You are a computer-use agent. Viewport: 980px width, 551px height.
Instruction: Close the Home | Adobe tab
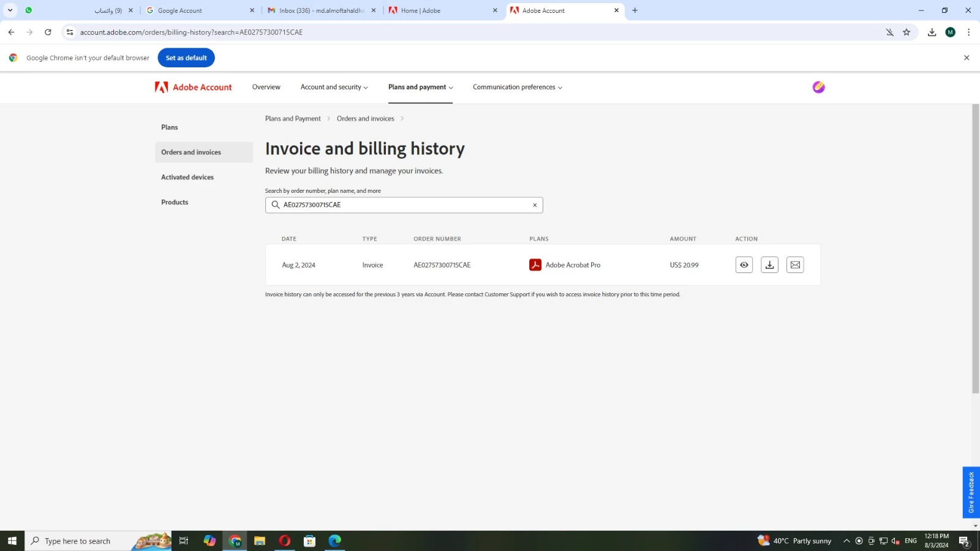coord(495,10)
